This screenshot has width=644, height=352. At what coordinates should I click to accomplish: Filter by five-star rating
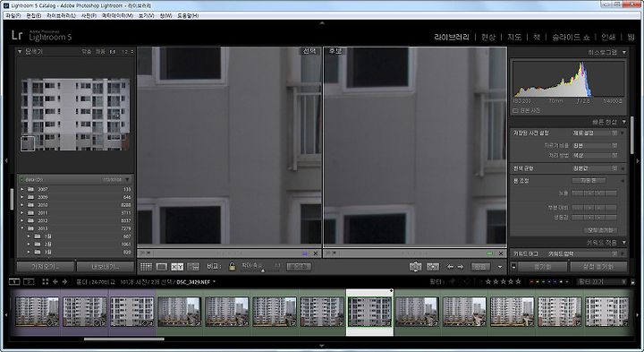click(x=518, y=282)
